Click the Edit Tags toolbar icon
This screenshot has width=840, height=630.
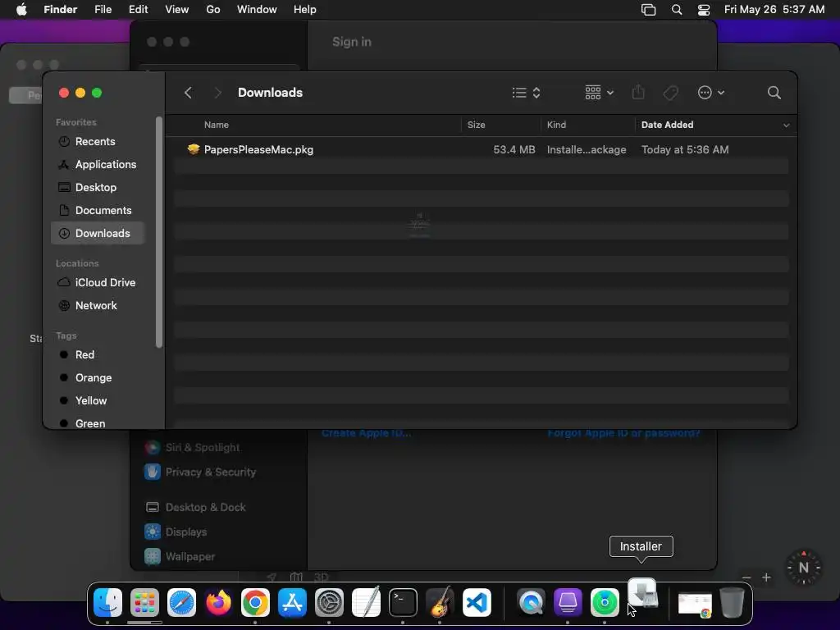point(670,93)
